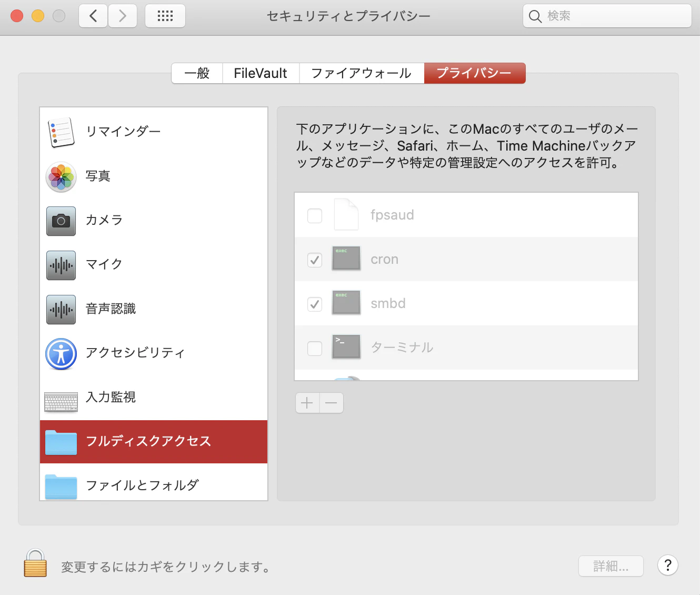Screen dimensions: 700x595
Task: Select アクセシビリティ label in list
Action: (x=135, y=352)
